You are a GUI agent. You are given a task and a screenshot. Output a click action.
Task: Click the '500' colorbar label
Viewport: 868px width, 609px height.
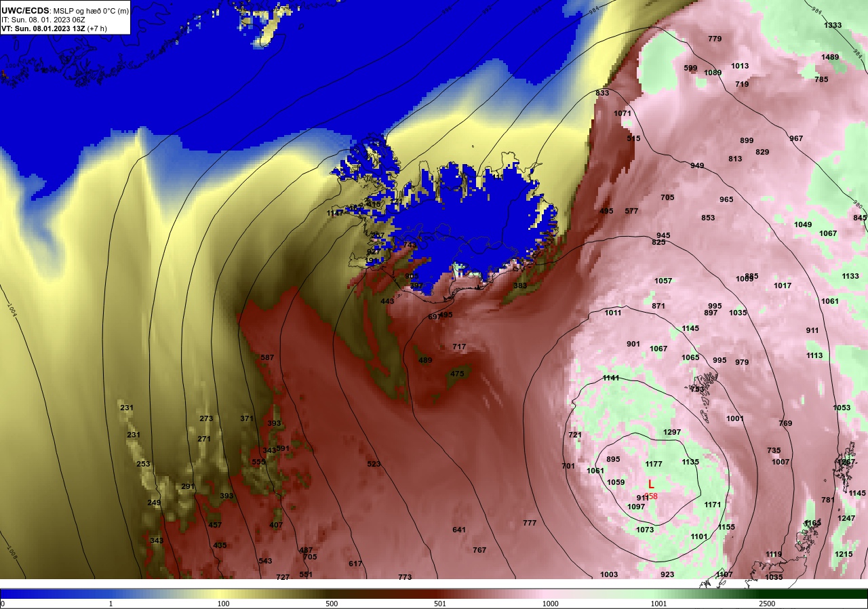pos(332,604)
